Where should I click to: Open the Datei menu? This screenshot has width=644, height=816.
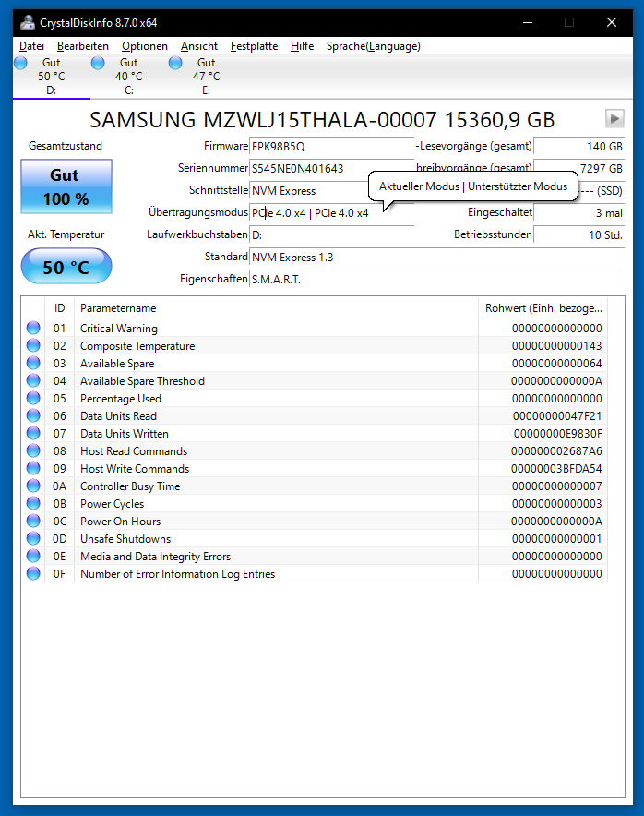click(x=31, y=46)
